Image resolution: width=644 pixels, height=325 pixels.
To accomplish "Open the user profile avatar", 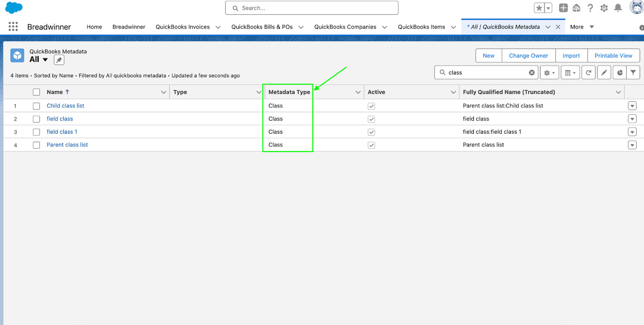I will coord(637,7).
